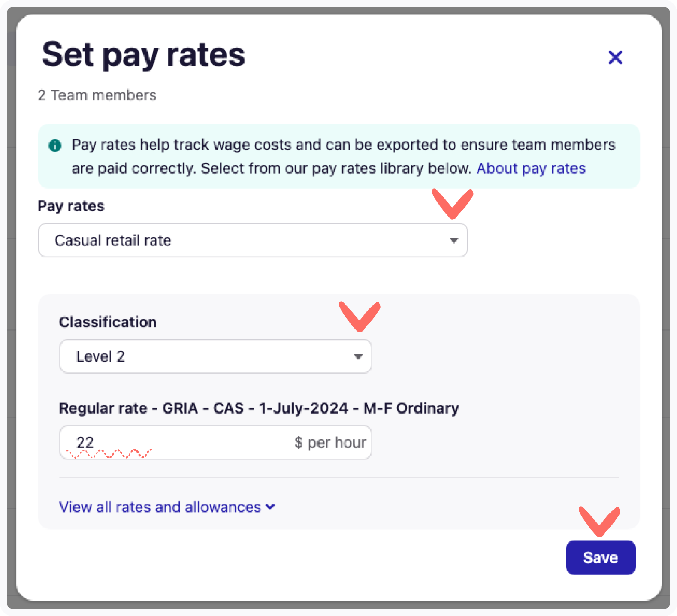
Task: Click chevron beside View all rates
Action: click(x=270, y=507)
